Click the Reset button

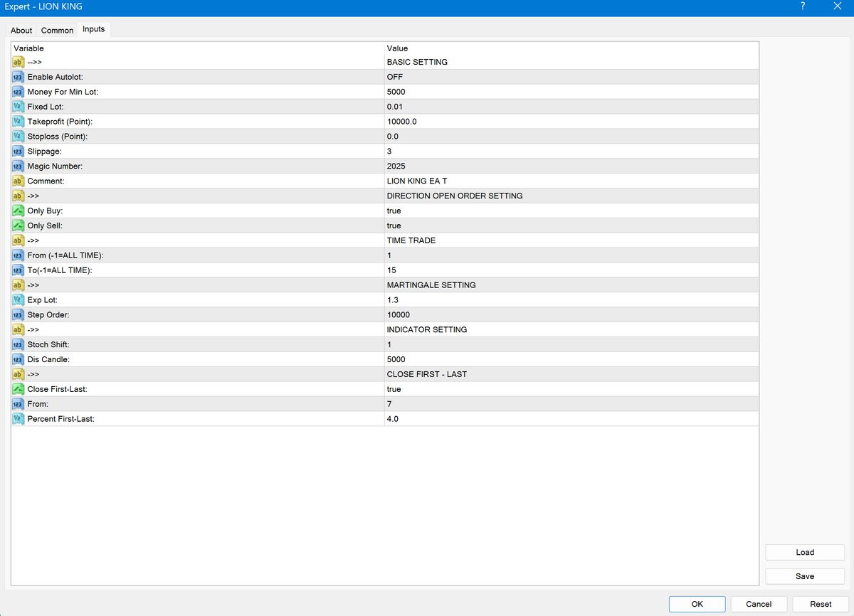coord(820,604)
